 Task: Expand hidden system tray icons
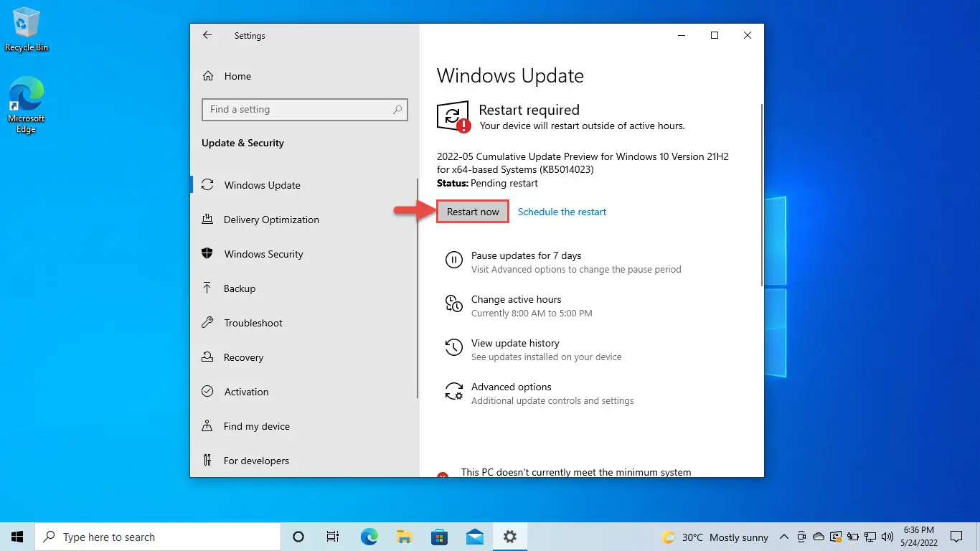click(x=783, y=537)
